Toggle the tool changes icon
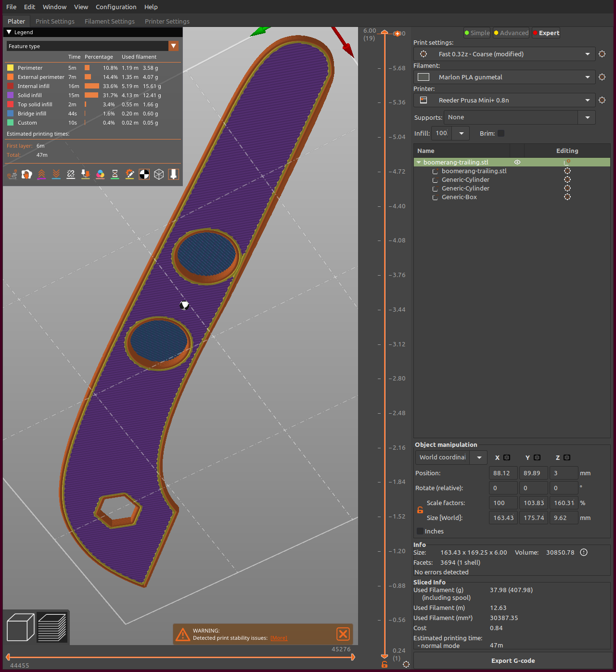This screenshot has width=616, height=672. point(86,174)
